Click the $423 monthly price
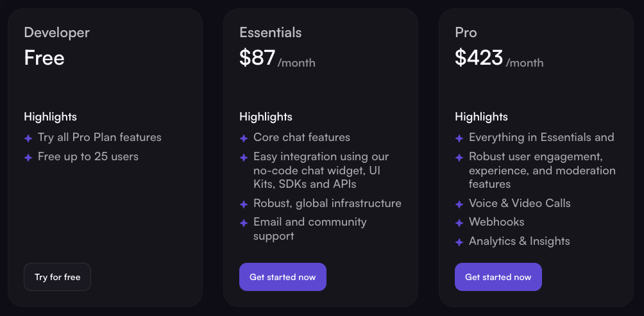Viewport: 644px width, 316px height. pyautogui.click(x=479, y=58)
